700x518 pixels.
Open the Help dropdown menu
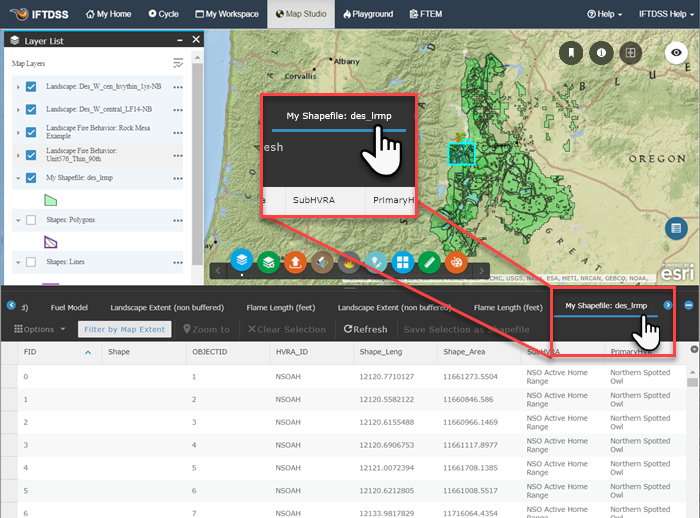(x=604, y=14)
